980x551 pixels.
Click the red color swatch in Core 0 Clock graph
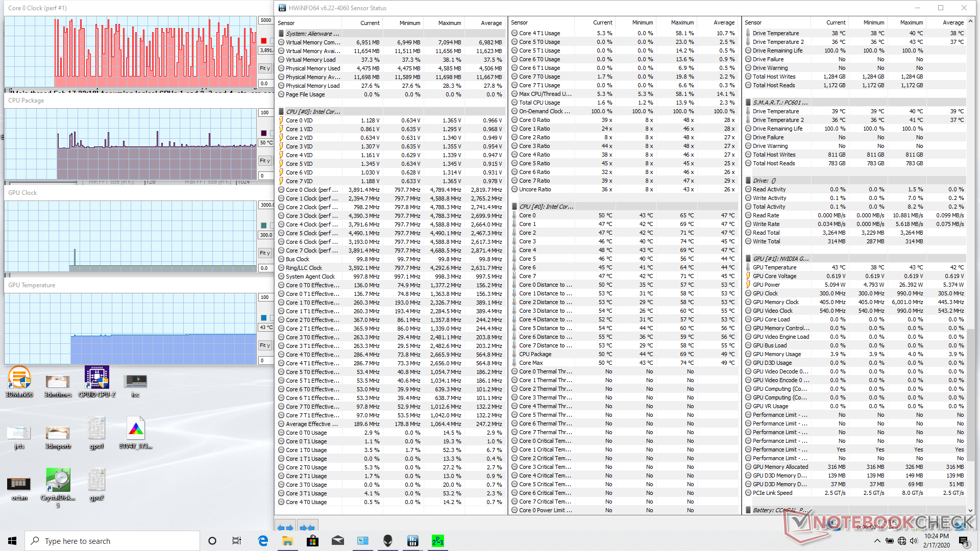point(264,41)
